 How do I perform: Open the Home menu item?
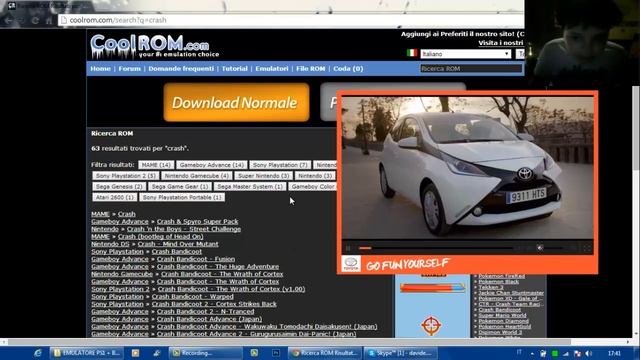point(100,69)
